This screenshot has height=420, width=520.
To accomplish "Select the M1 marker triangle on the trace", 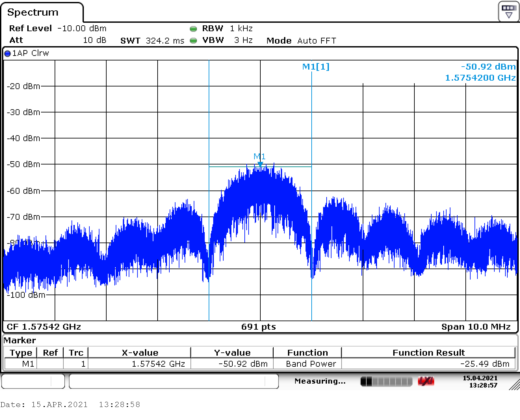I will (260, 164).
